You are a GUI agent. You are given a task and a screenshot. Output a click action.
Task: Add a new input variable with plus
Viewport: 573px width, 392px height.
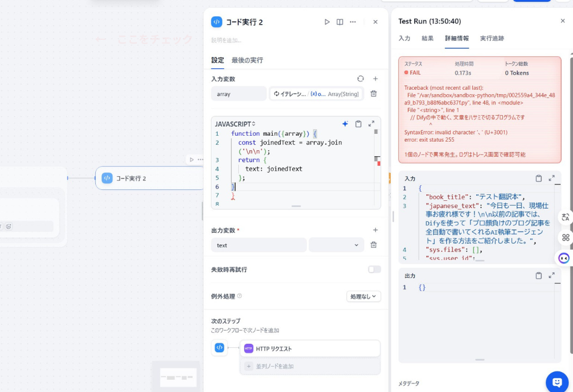click(x=375, y=79)
